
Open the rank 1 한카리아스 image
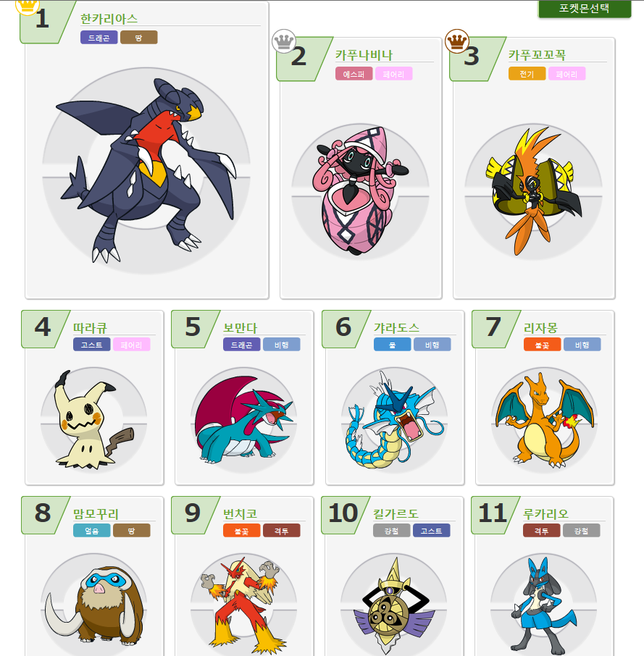click(x=146, y=171)
